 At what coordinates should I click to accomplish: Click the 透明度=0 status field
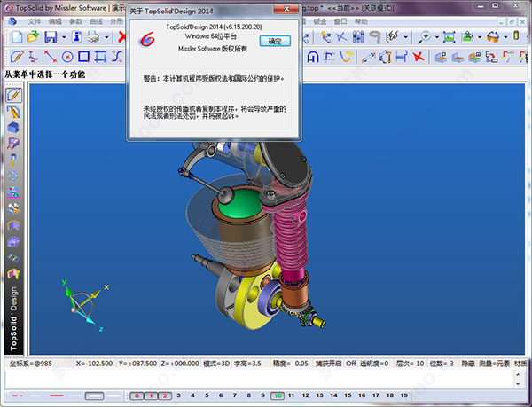(x=374, y=364)
